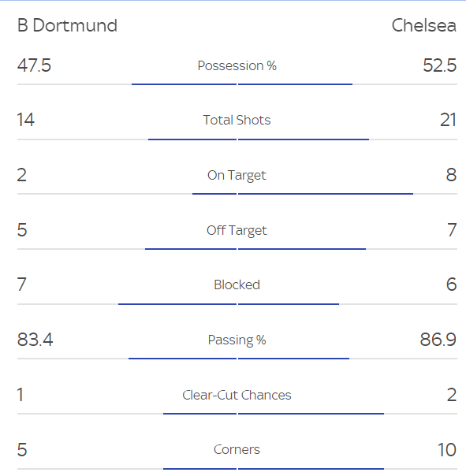Click Chelsea's On Target blue bar
466x476 pixels.
(326, 194)
